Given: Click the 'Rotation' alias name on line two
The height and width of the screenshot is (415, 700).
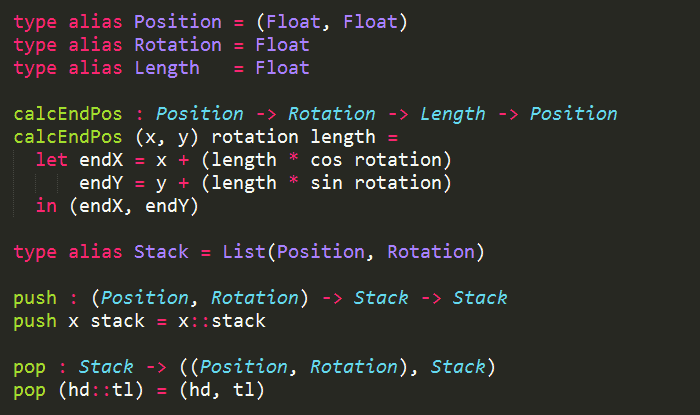Looking at the screenshot, I should [x=177, y=45].
